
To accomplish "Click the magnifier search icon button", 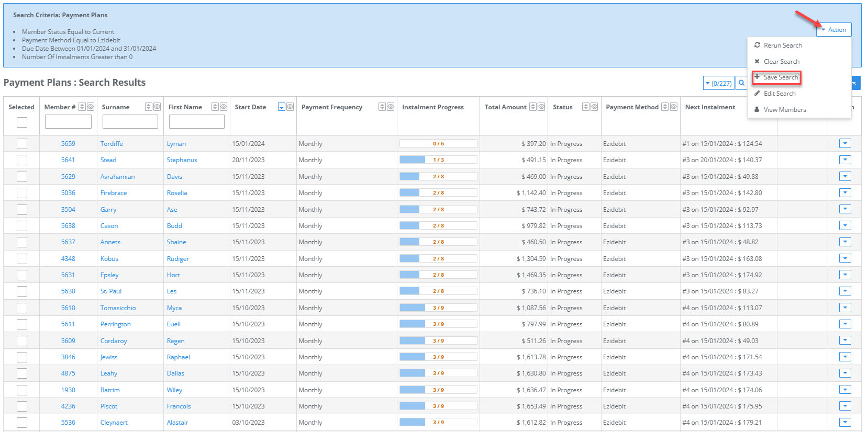I will point(742,83).
